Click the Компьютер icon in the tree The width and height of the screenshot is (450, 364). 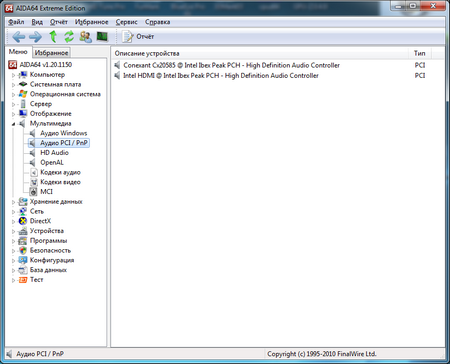[x=23, y=74]
